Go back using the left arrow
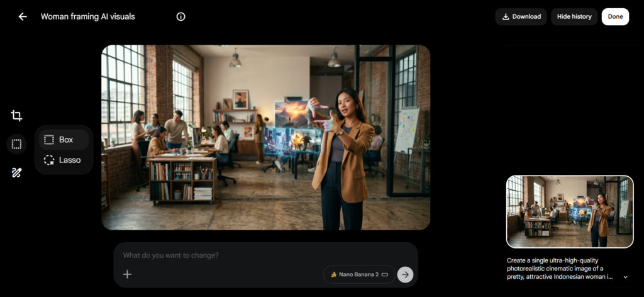This screenshot has width=644, height=297. coord(23,16)
